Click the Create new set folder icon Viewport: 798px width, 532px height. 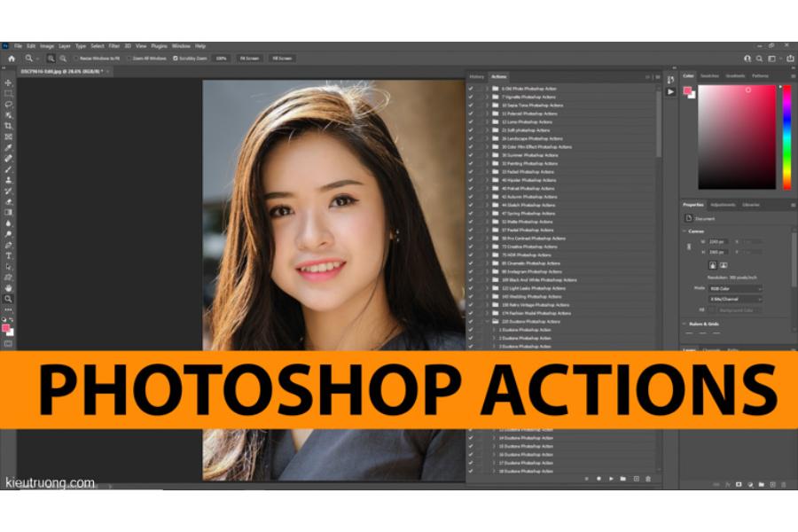[623, 479]
